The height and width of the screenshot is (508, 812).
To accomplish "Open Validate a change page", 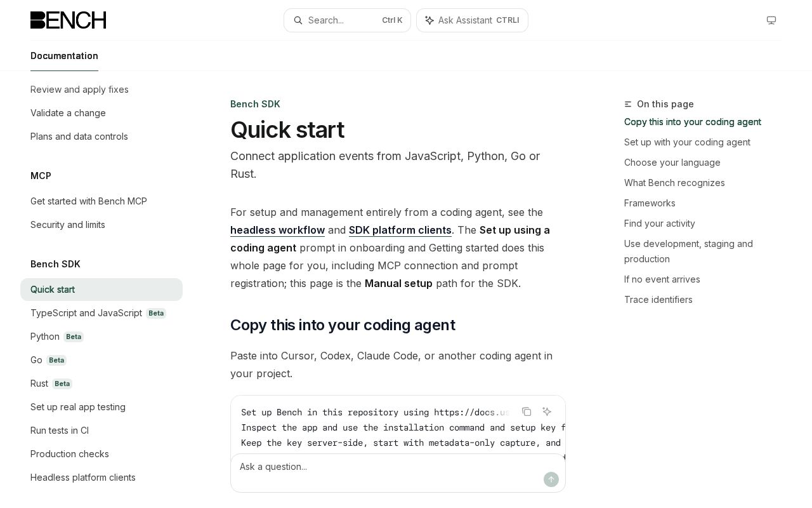I will [x=68, y=113].
